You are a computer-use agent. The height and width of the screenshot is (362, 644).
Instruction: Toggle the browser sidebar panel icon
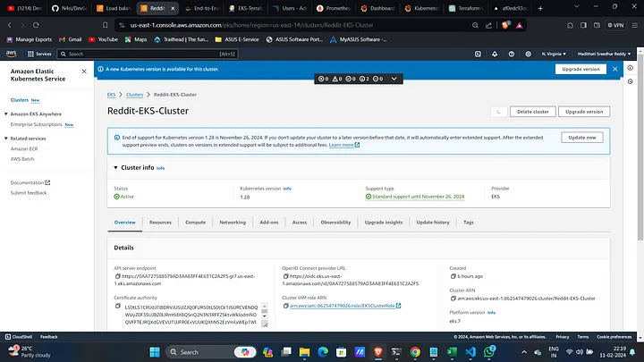(583, 25)
